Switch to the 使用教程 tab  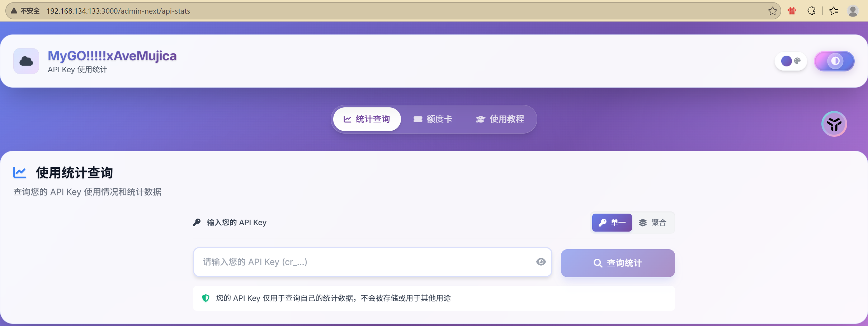pyautogui.click(x=500, y=119)
